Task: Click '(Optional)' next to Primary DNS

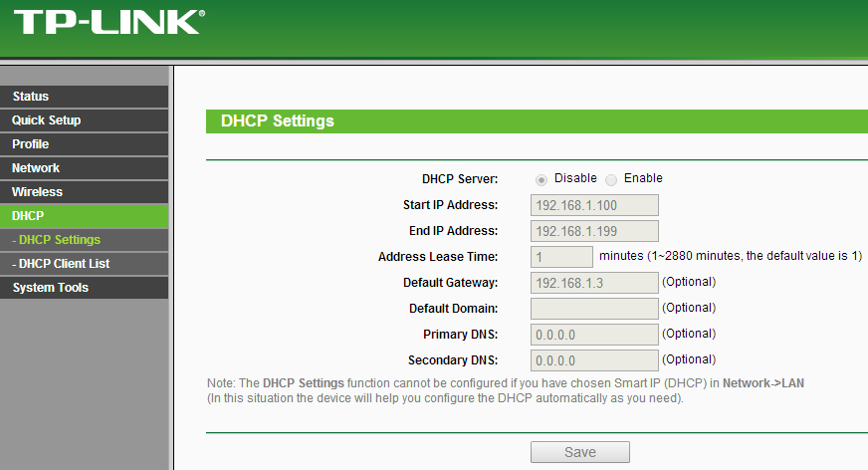Action: click(x=689, y=334)
